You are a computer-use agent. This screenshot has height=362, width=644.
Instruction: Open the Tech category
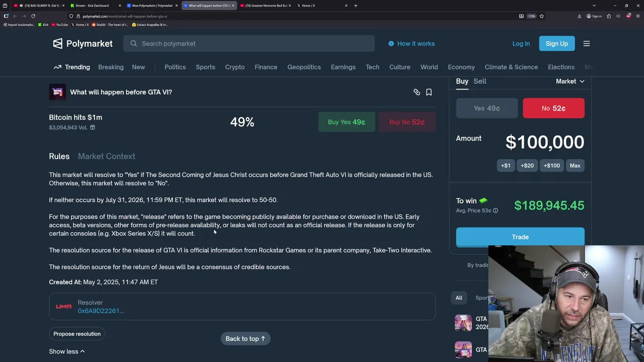(x=372, y=67)
